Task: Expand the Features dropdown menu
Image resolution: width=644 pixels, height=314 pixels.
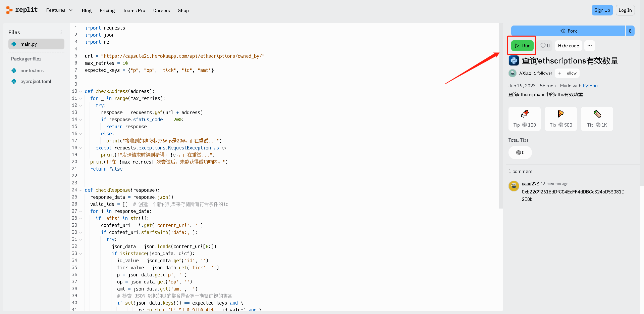Action: (59, 10)
